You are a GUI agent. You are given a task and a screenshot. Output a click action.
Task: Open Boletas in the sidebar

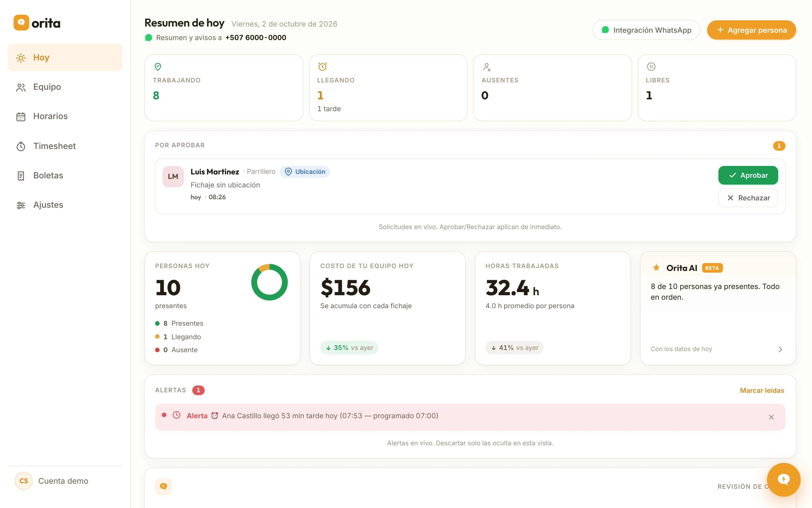click(x=65, y=175)
